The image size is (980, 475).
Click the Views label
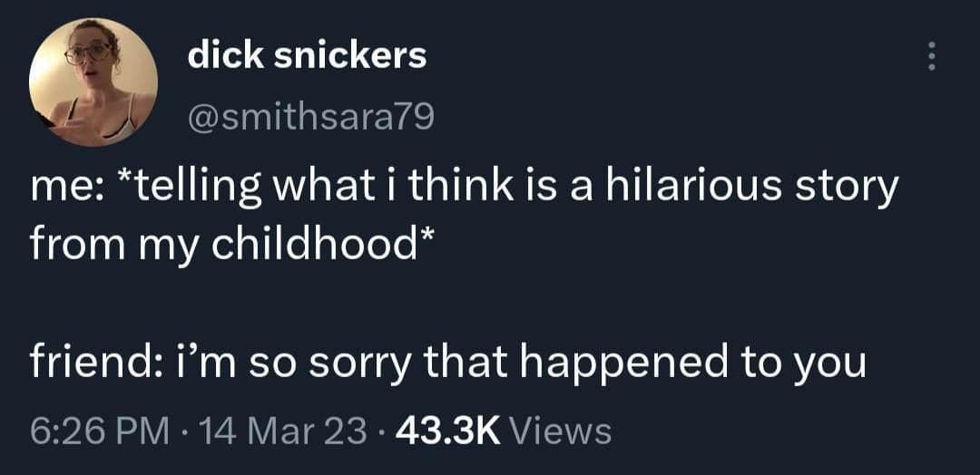(561, 431)
